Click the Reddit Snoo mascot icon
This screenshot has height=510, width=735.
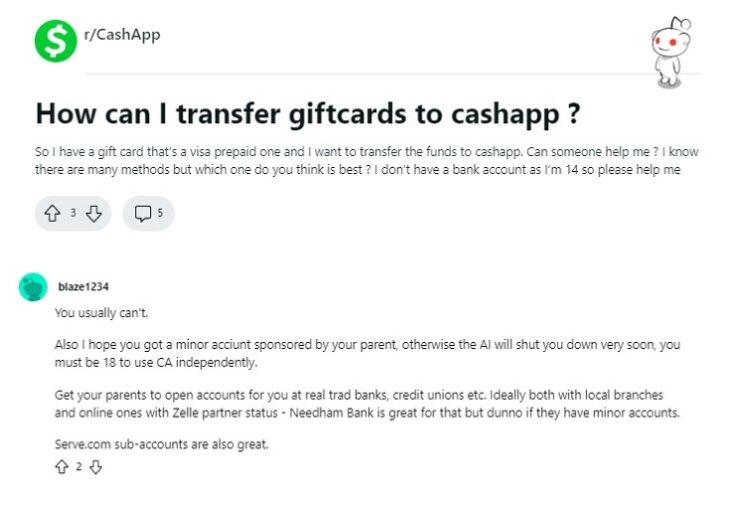pyautogui.click(x=671, y=52)
